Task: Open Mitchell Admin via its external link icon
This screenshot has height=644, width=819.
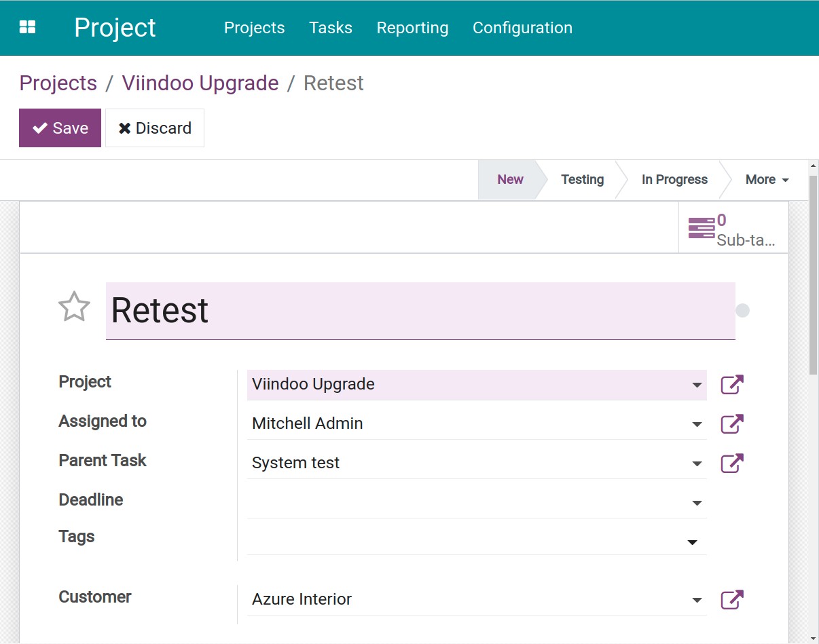Action: pyautogui.click(x=731, y=423)
